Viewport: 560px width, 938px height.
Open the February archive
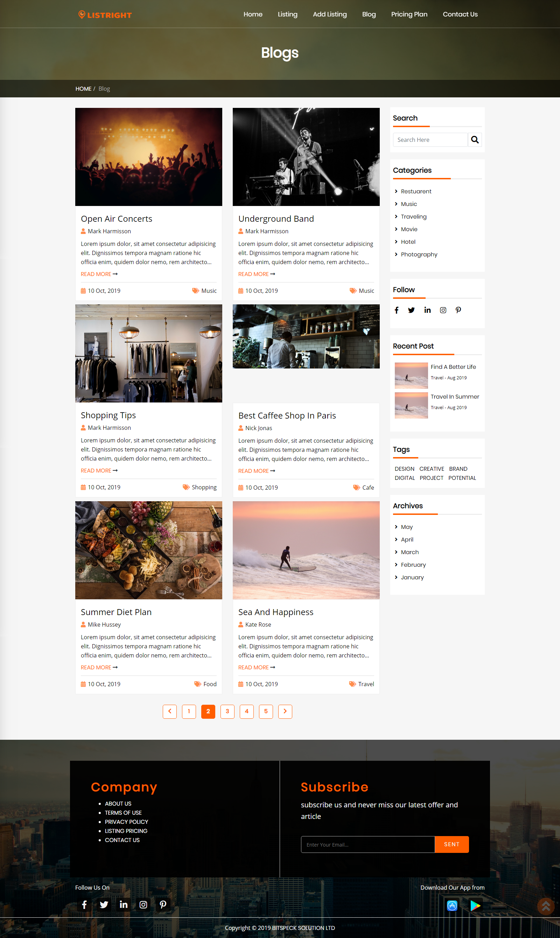413,565
